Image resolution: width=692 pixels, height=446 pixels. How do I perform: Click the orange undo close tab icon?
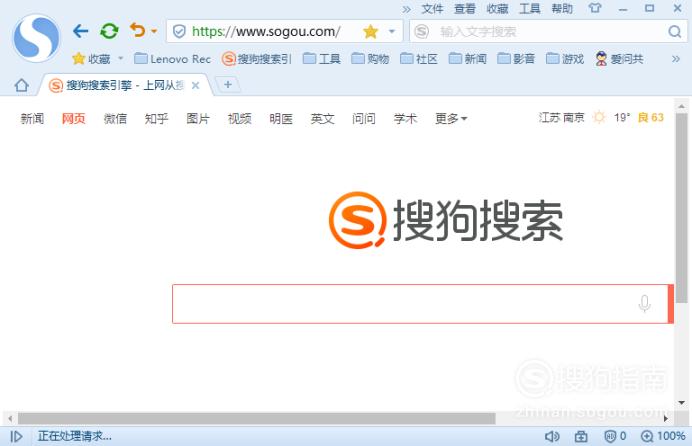tap(138, 30)
